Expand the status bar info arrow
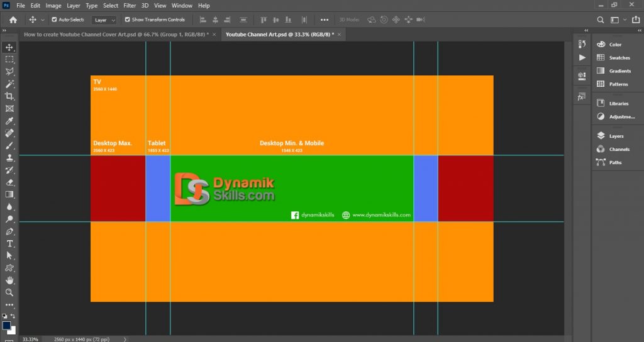644x342 pixels. point(125,339)
